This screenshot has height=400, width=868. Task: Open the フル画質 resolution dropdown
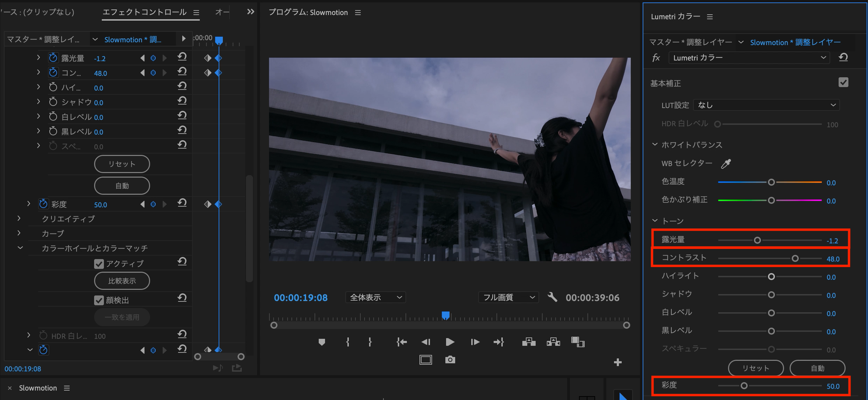tap(508, 297)
